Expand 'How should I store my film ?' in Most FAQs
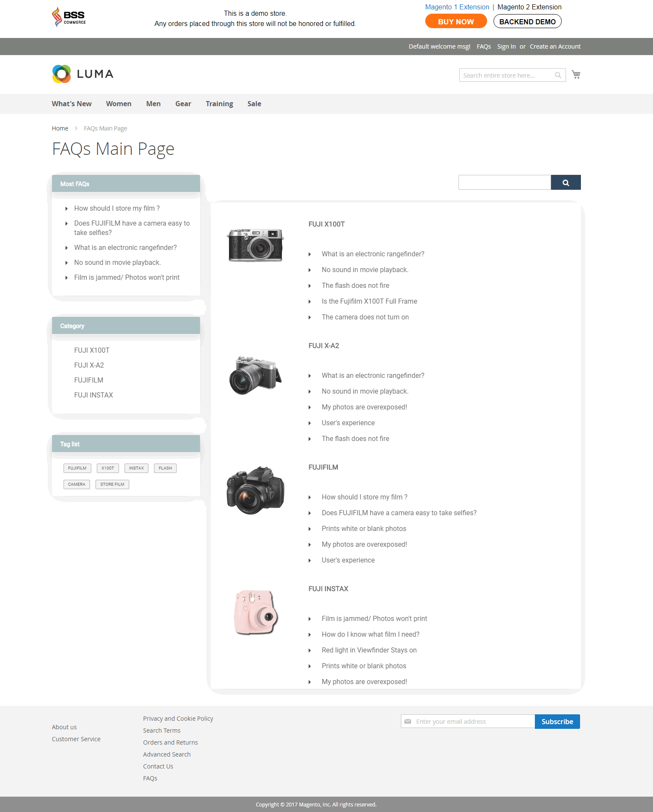 point(117,208)
